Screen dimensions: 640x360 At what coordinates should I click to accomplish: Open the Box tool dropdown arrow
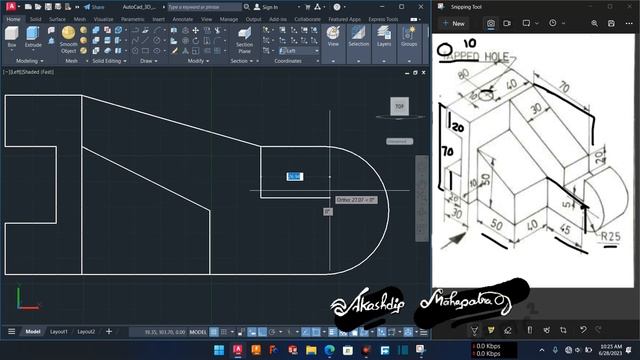point(12,50)
